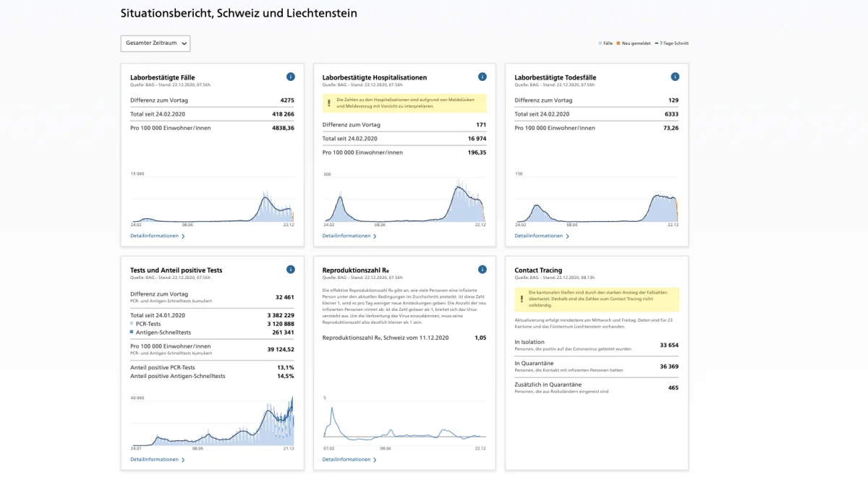Open info icon on Laborbestätigte Todesfälle card
This screenshot has width=868, height=493.
(675, 77)
